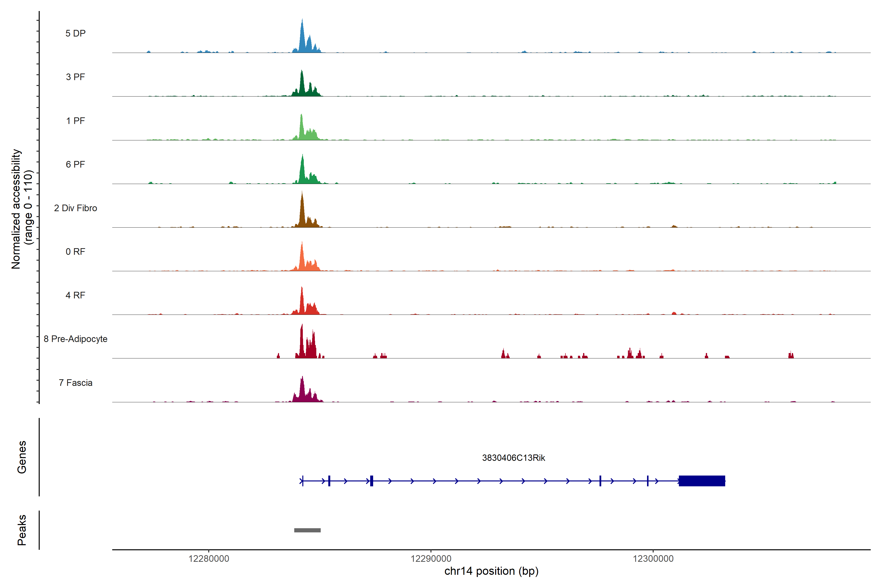Select the 2 Div Fibro label
The width and height of the screenshot is (882, 588).
pyautogui.click(x=75, y=208)
